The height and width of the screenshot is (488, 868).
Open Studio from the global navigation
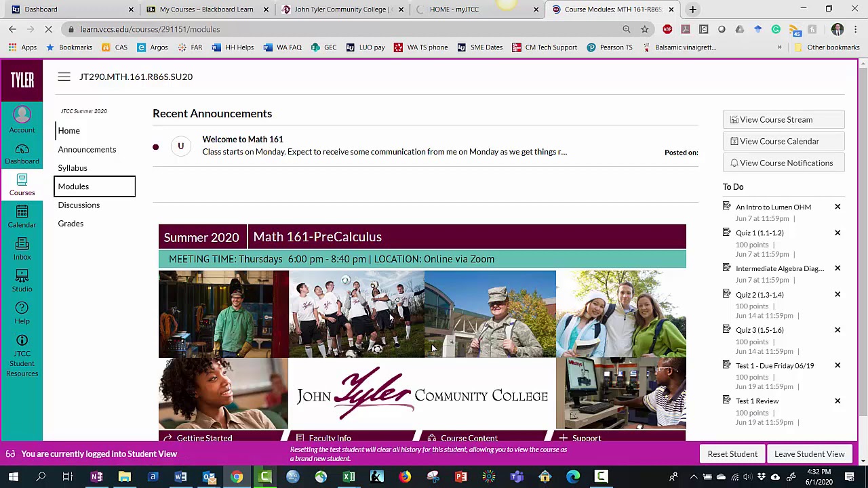(x=22, y=280)
